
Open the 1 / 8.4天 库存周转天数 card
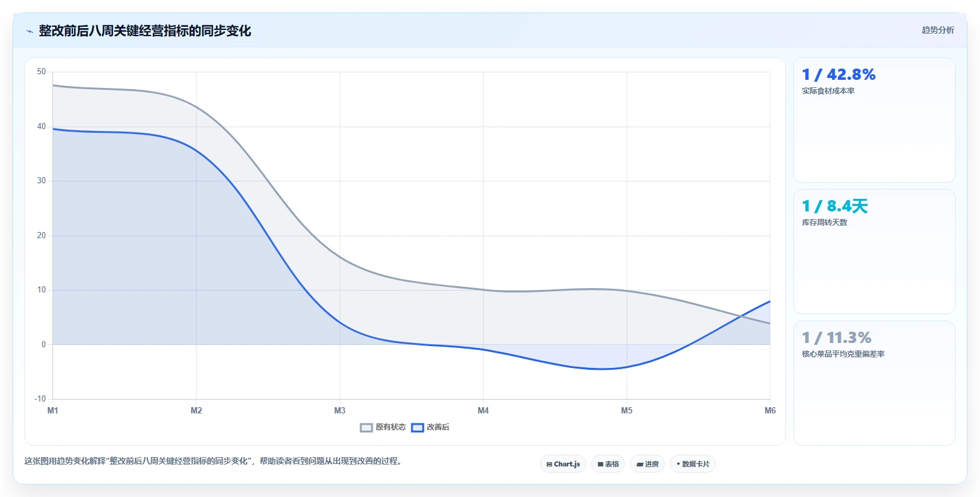875,252
